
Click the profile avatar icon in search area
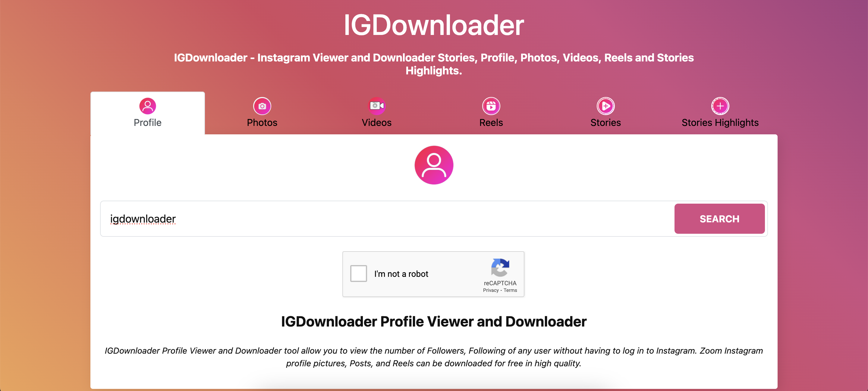(x=433, y=165)
